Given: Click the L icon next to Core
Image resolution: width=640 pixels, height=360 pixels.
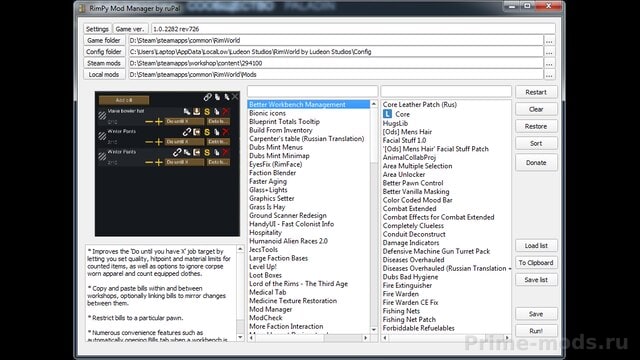Looking at the screenshot, I should point(387,114).
